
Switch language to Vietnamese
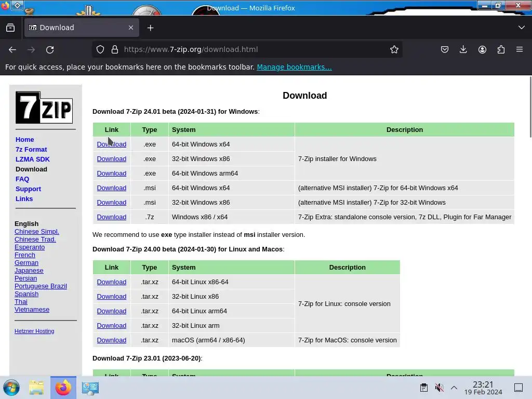tap(32, 310)
